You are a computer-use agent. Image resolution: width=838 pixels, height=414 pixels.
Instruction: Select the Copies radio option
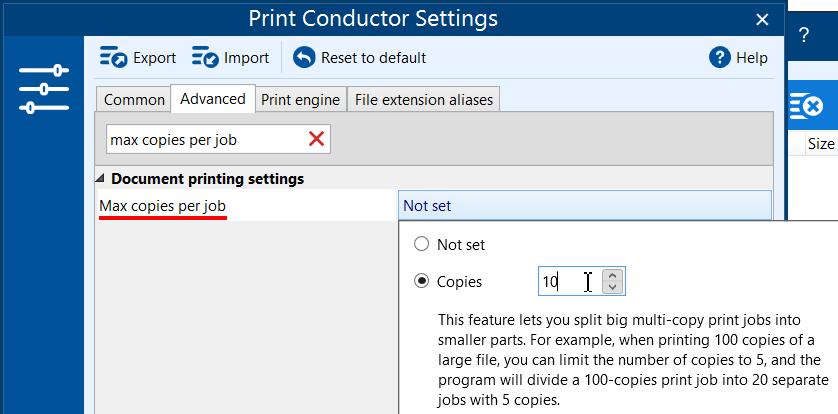click(422, 282)
